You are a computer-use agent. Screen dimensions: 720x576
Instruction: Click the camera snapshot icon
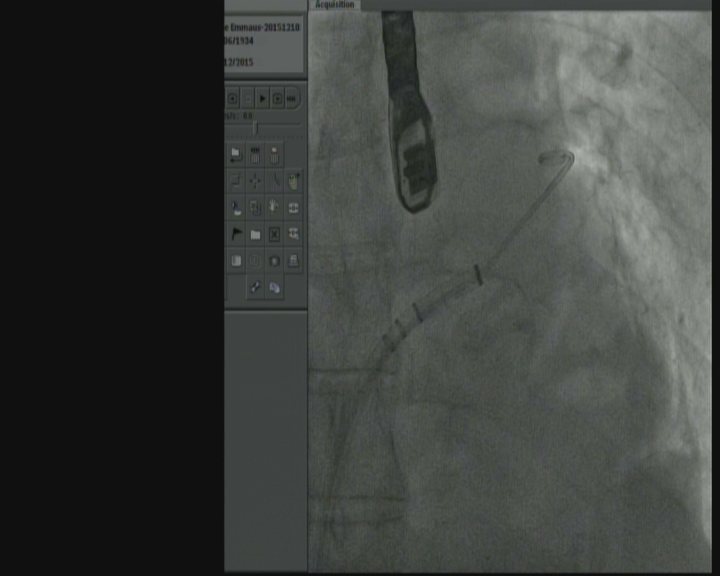pos(274,260)
